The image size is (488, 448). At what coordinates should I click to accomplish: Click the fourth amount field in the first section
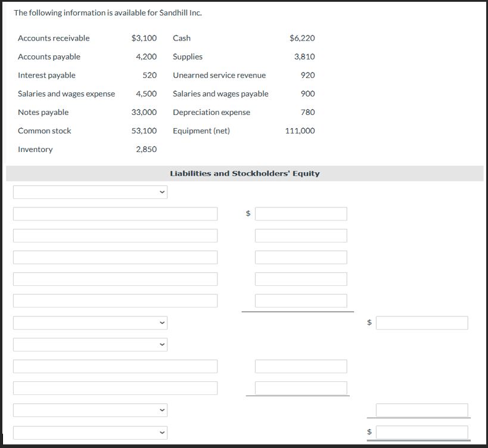point(301,279)
